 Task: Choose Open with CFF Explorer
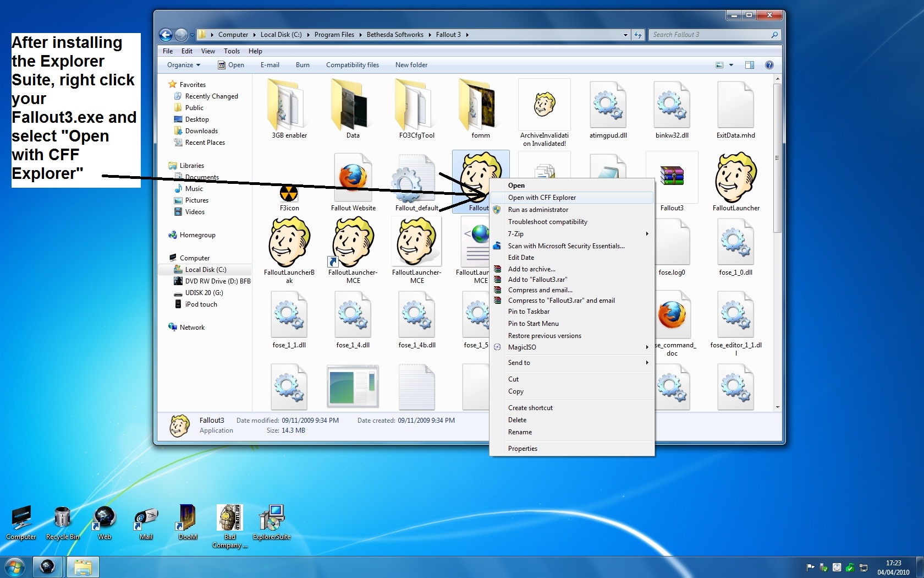click(542, 198)
